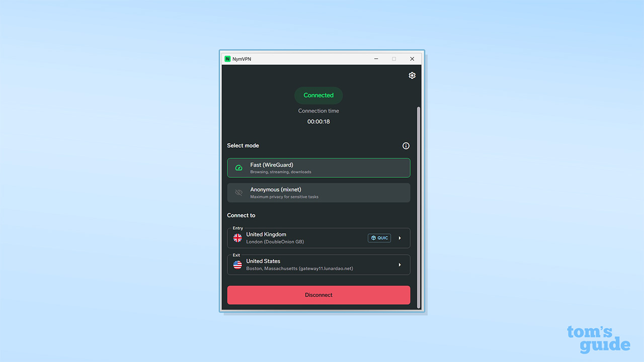Click the Connected status pill
Image resolution: width=644 pixels, height=362 pixels.
coord(318,95)
